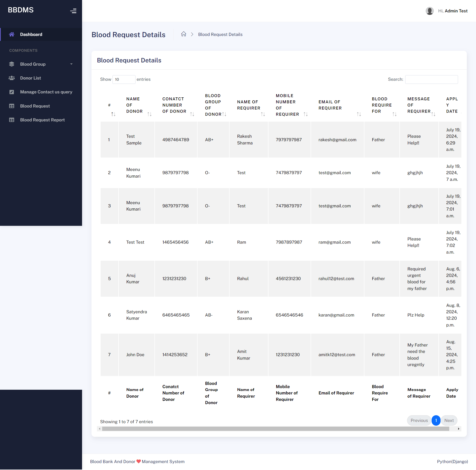Click the home icon in the breadcrumb
The height and width of the screenshot is (470, 476).
point(183,34)
